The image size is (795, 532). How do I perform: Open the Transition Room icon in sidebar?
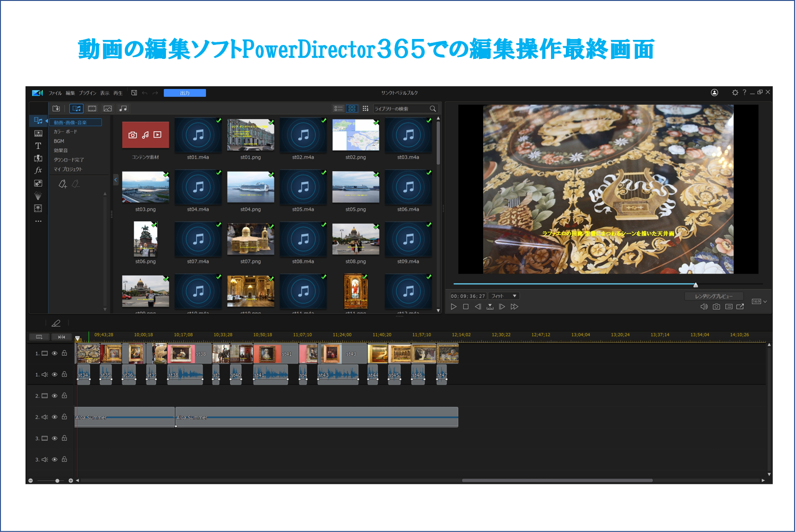click(x=38, y=158)
